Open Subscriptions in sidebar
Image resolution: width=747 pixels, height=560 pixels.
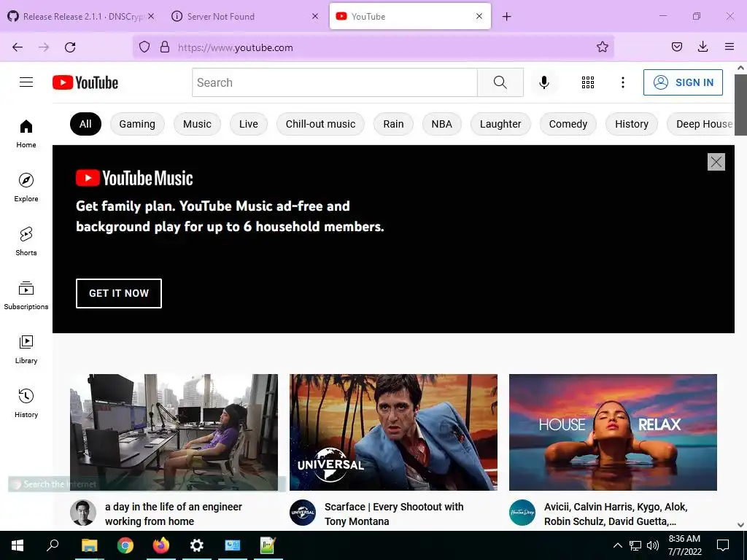coord(26,295)
